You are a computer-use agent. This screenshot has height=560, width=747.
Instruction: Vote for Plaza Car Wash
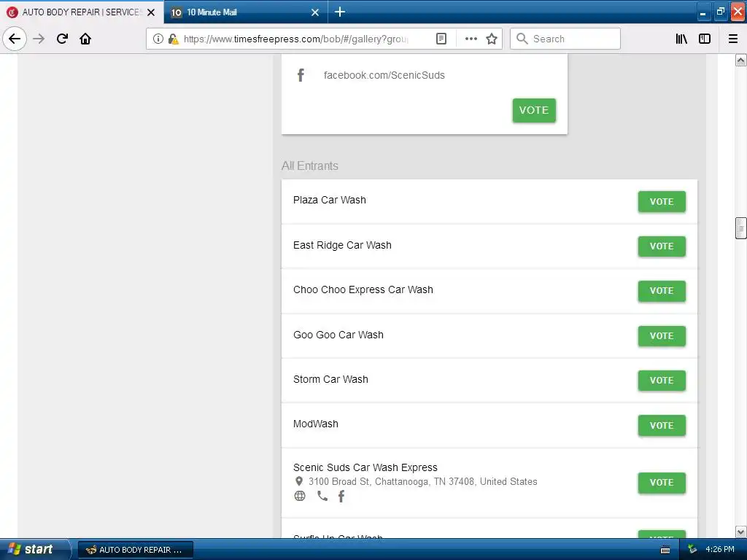[x=662, y=201]
